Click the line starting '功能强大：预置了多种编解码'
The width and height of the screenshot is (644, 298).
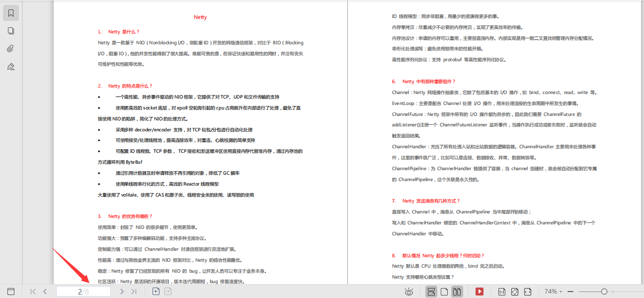point(152,238)
